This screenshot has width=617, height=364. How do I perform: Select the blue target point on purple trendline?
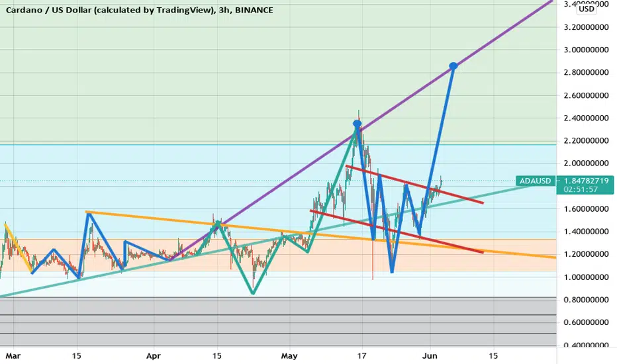tap(453, 66)
